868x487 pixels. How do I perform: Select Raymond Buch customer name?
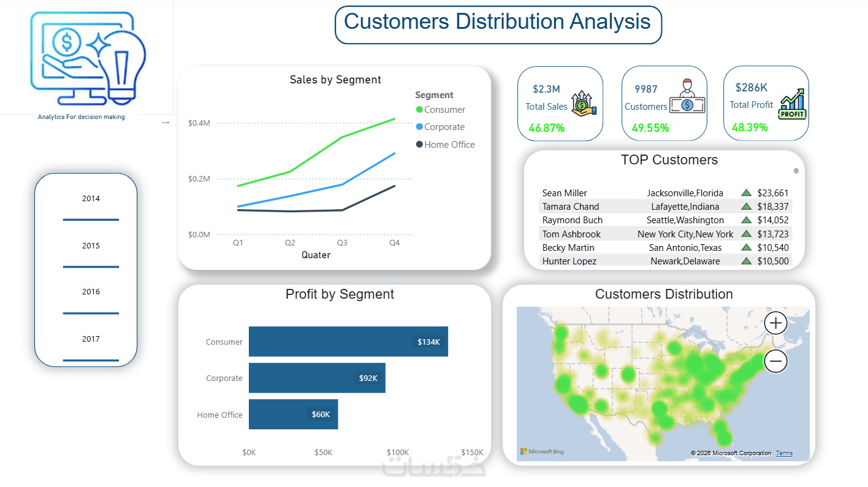pyautogui.click(x=573, y=220)
